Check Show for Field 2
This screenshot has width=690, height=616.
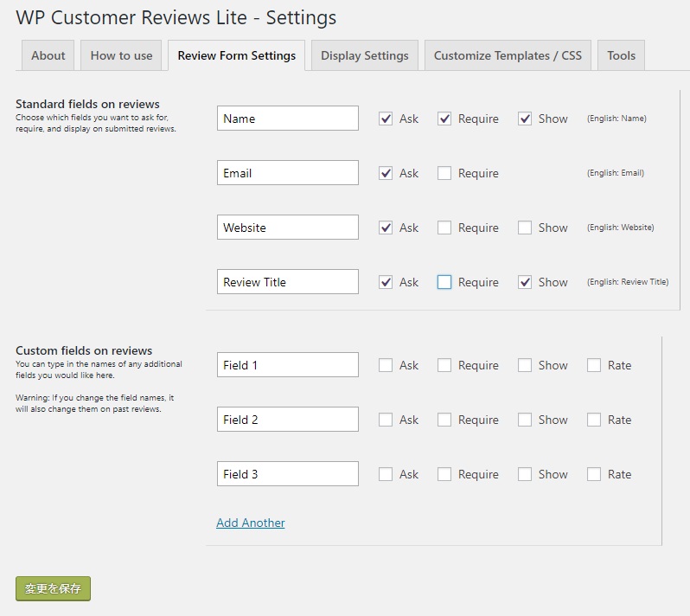[525, 420]
